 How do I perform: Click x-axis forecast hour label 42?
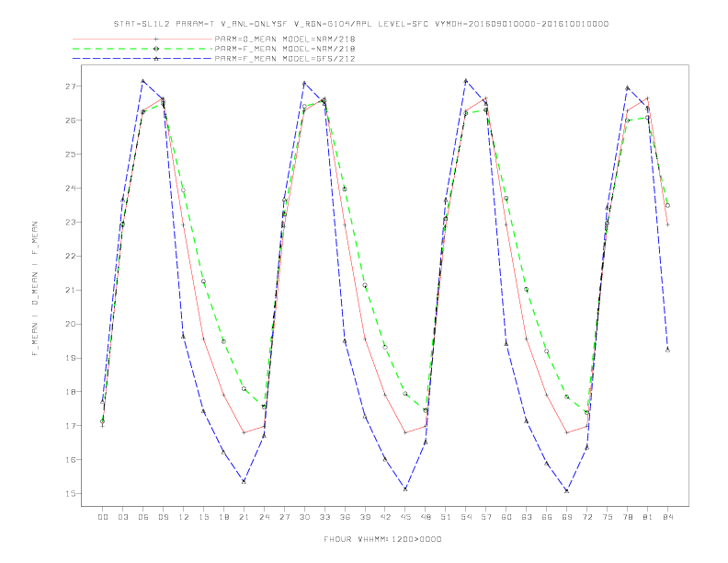(385, 517)
